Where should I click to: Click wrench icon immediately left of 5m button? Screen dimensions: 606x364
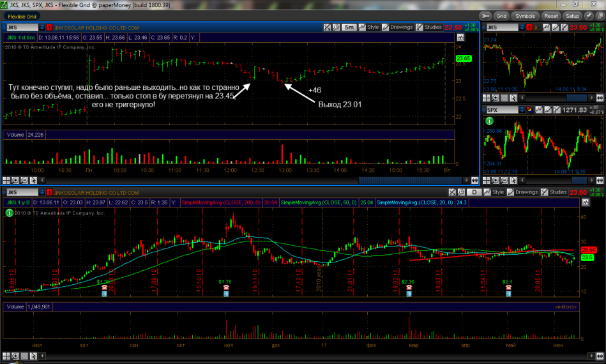coord(337,27)
